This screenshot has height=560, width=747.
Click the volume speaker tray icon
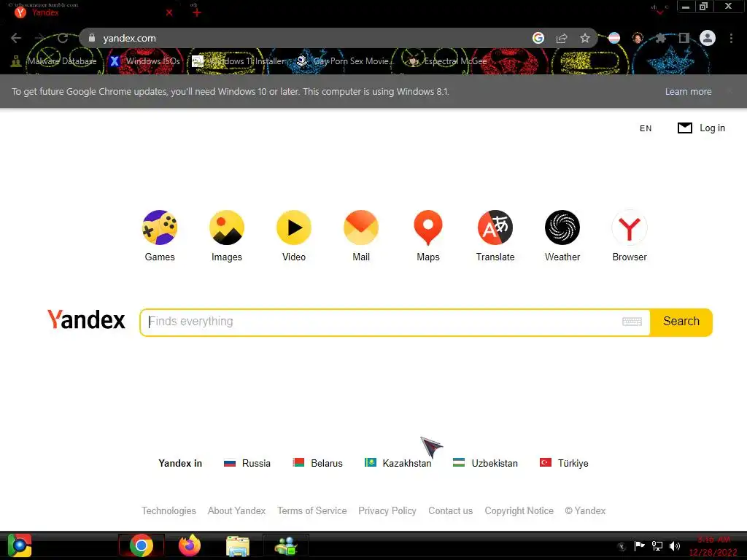coord(675,545)
